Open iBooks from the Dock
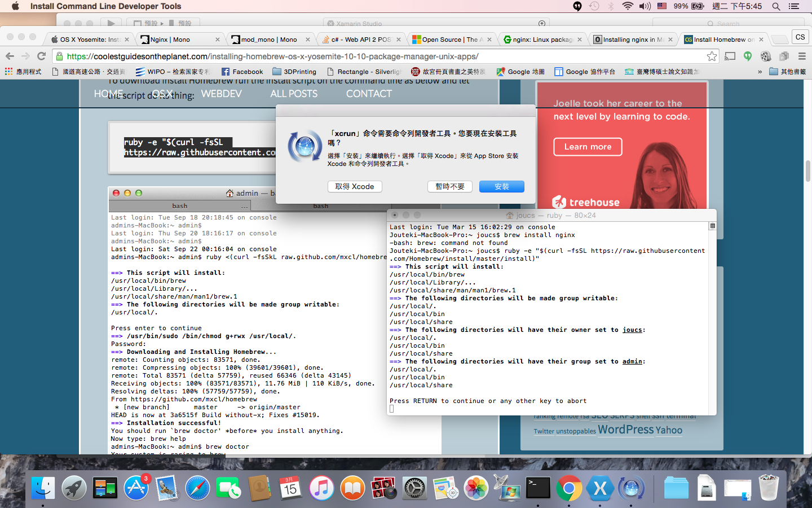The width and height of the screenshot is (812, 508). pyautogui.click(x=352, y=488)
